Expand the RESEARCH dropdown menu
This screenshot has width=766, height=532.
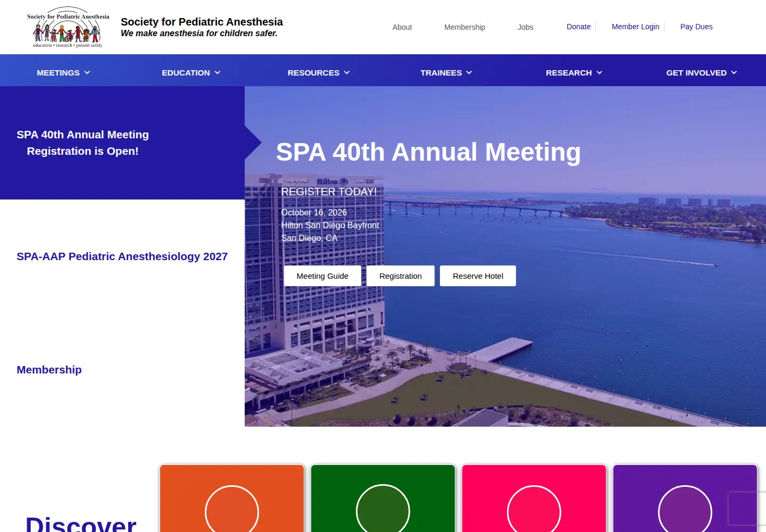coord(574,73)
